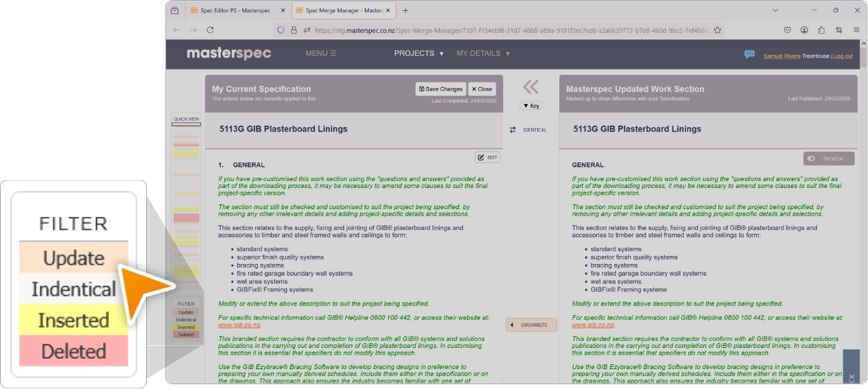Open the Firefox account icon
The image size is (868, 389).
coord(805,30)
